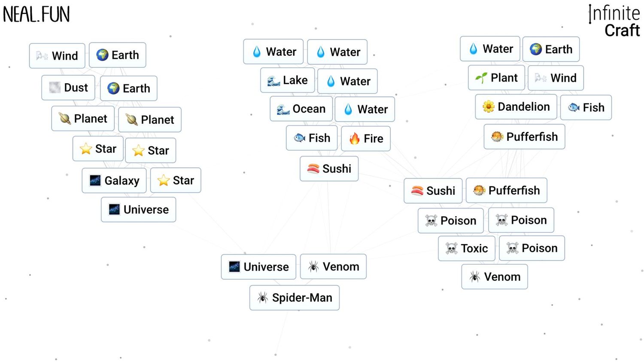The height and width of the screenshot is (362, 644).
Task: Click the dandelion flower icon
Action: coord(488,107)
